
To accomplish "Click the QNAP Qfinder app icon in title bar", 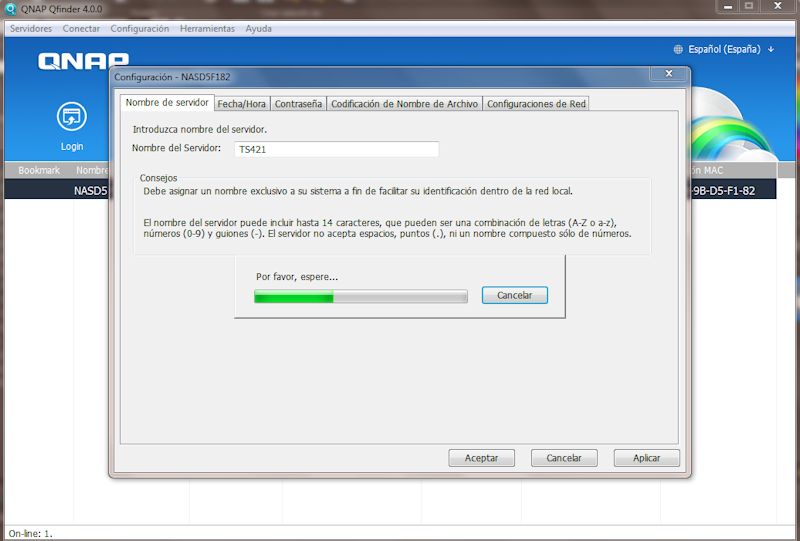I will tap(10, 9).
